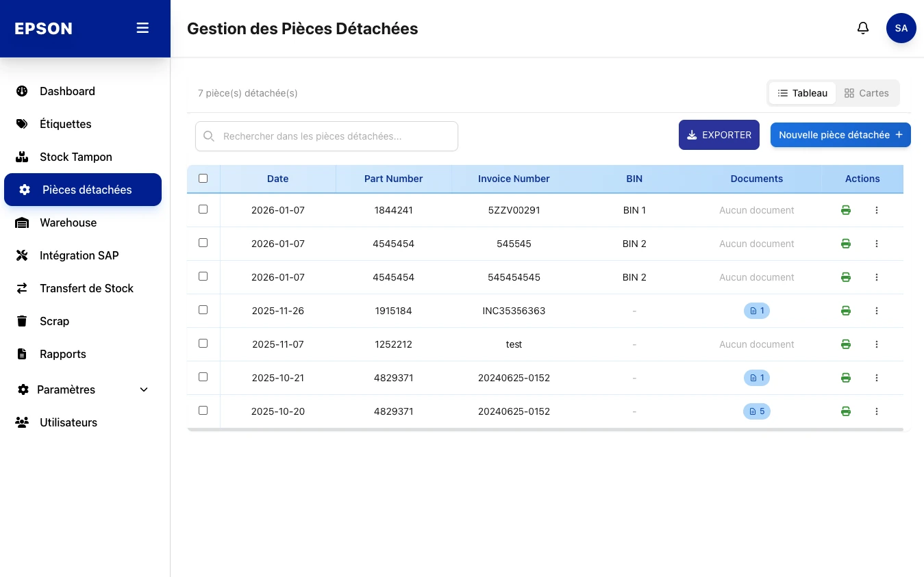This screenshot has width=924, height=577.
Task: Check the 2025-10-20 row checkbox
Action: pyautogui.click(x=203, y=411)
